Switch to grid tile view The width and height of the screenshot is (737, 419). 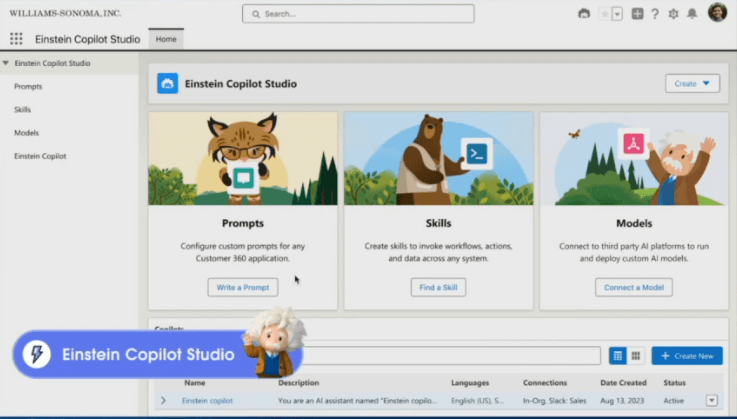click(635, 356)
